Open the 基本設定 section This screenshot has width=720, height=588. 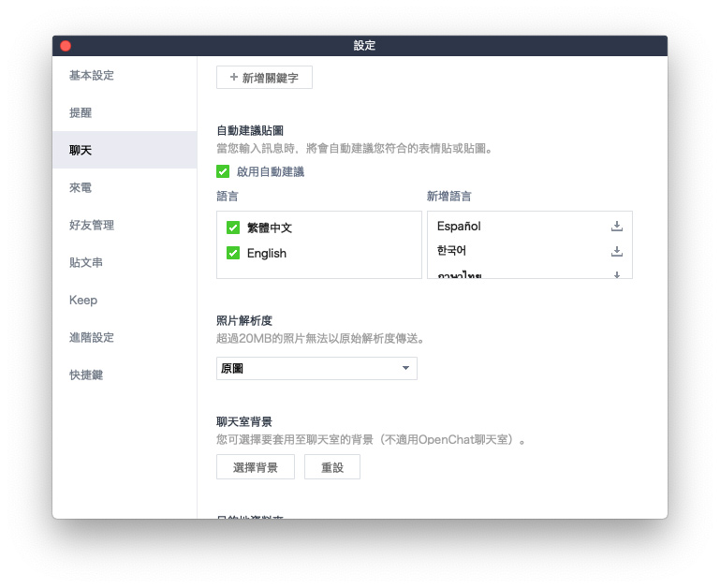point(92,75)
